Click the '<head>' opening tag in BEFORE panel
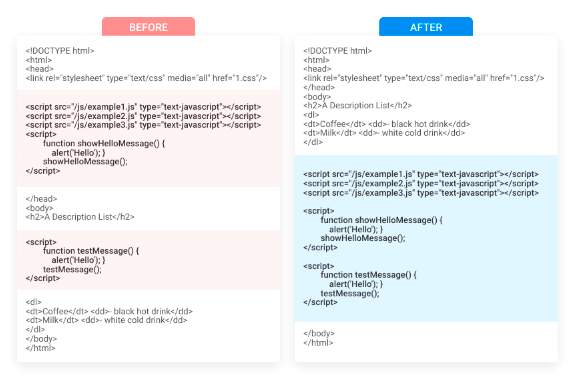Screen dimensions: 571x385 [40, 69]
